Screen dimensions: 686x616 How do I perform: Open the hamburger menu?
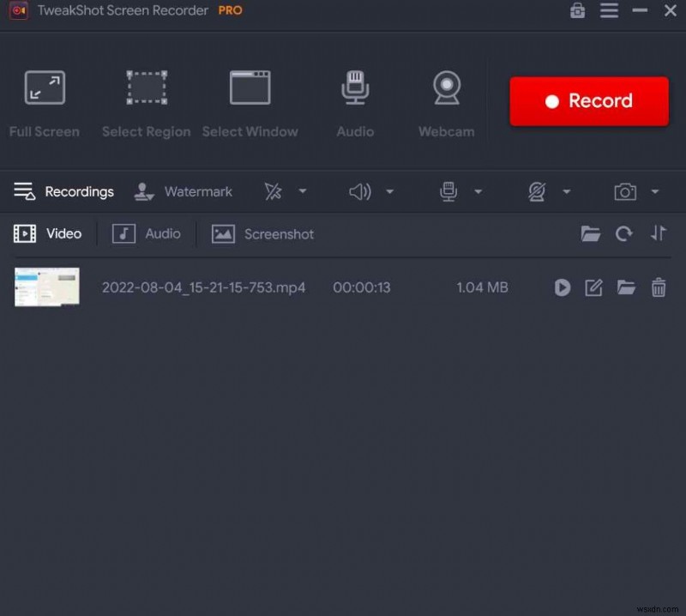point(610,11)
